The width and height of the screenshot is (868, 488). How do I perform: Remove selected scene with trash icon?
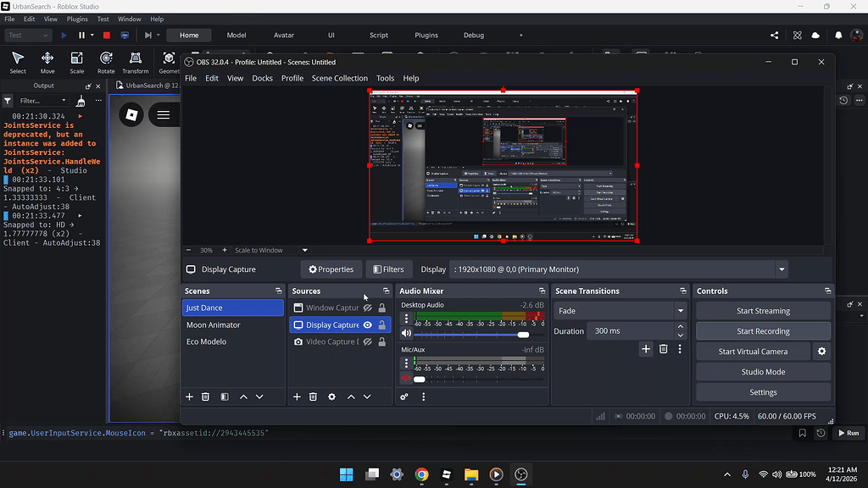coord(205,396)
